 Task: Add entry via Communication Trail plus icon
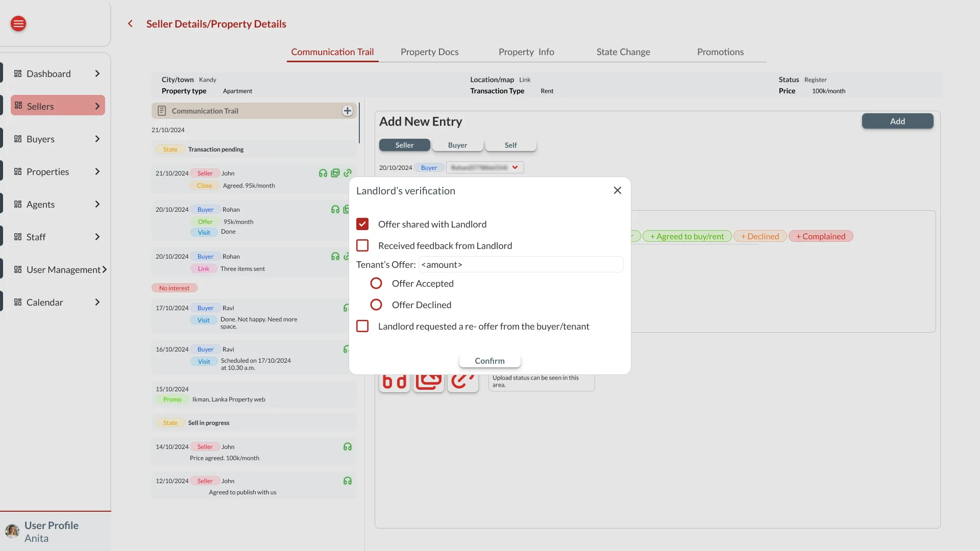(348, 111)
